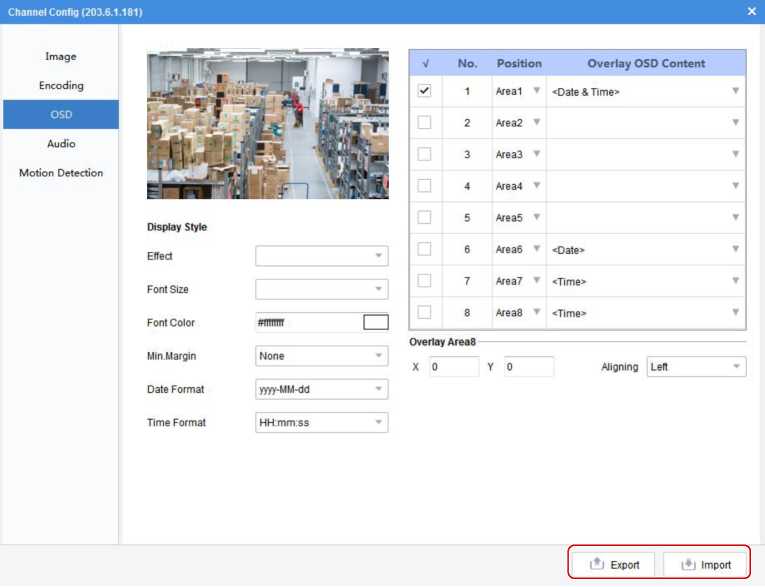Open the Date Format yyyy-MM-dd dropdown
765x587 pixels.
(321, 389)
